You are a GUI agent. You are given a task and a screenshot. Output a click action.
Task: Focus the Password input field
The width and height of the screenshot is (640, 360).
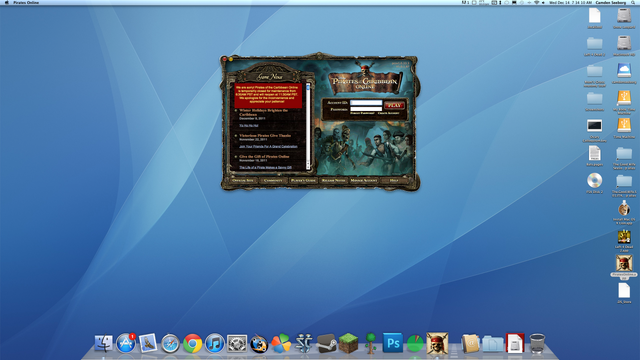pyautogui.click(x=366, y=109)
